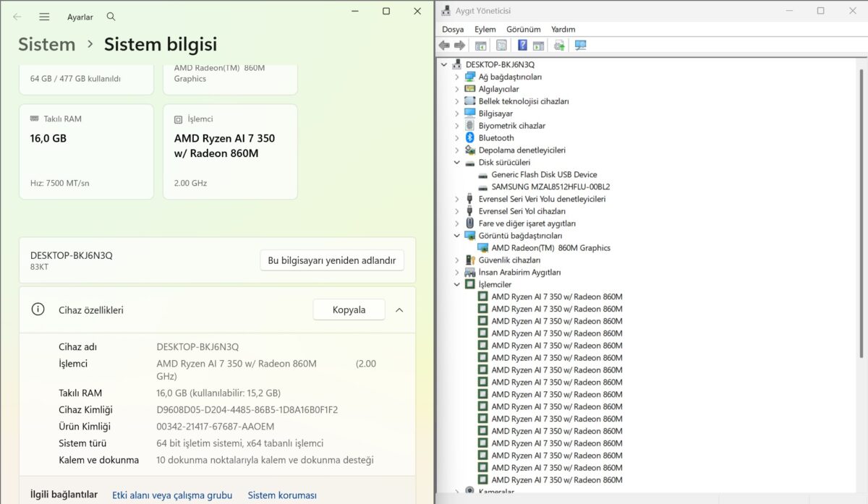Collapse the İşlemciler processor tree node
The image size is (868, 504).
coord(457,285)
